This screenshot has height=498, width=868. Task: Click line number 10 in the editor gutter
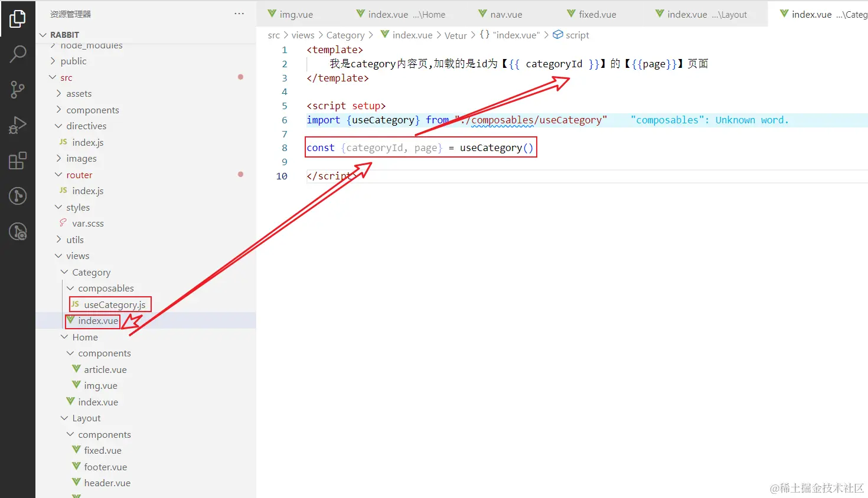click(282, 176)
